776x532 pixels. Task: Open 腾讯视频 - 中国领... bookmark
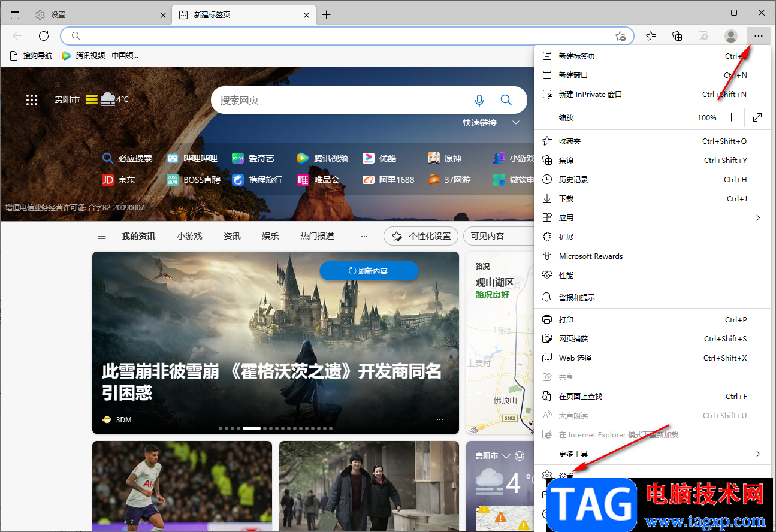(x=100, y=56)
